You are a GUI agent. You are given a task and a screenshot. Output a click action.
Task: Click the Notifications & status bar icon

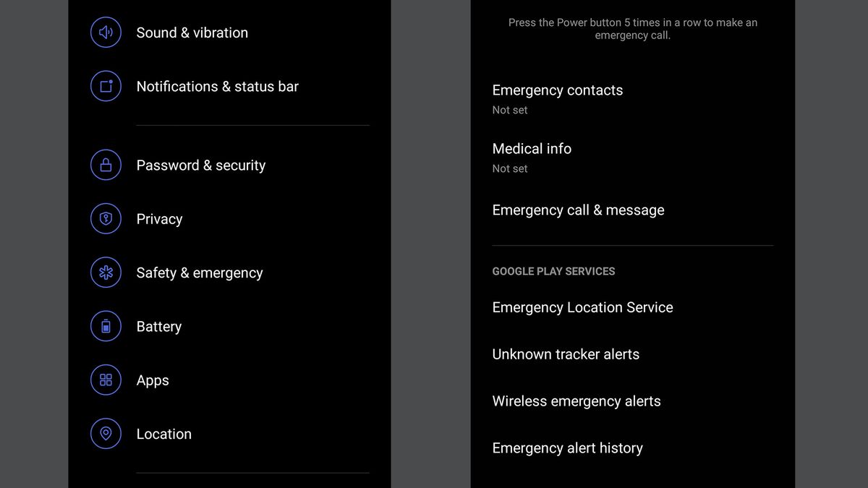point(106,86)
